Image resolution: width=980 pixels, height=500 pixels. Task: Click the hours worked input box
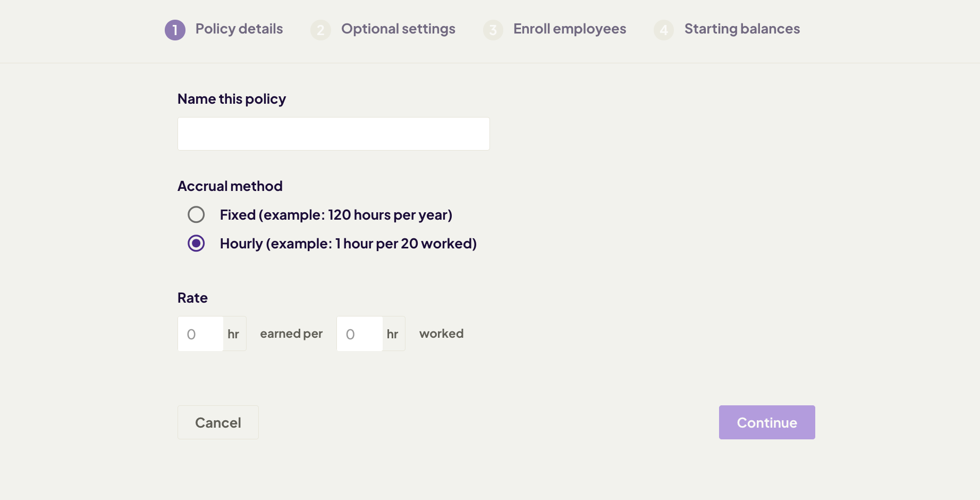pos(359,334)
